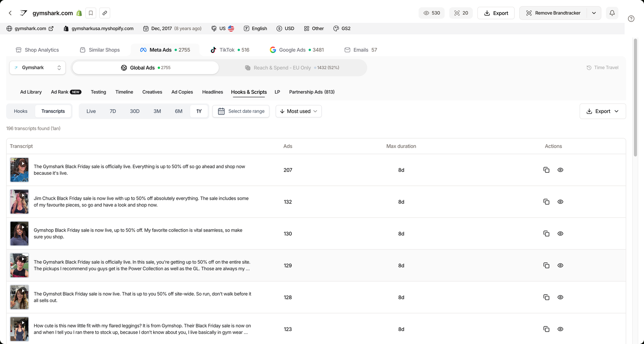Select the 30D time range
The height and width of the screenshot is (344, 644).
point(135,111)
